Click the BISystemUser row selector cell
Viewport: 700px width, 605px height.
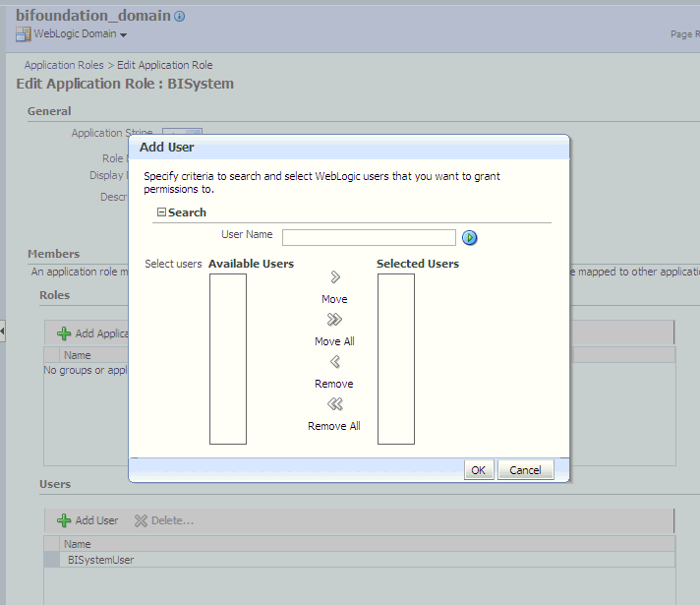tap(52, 560)
